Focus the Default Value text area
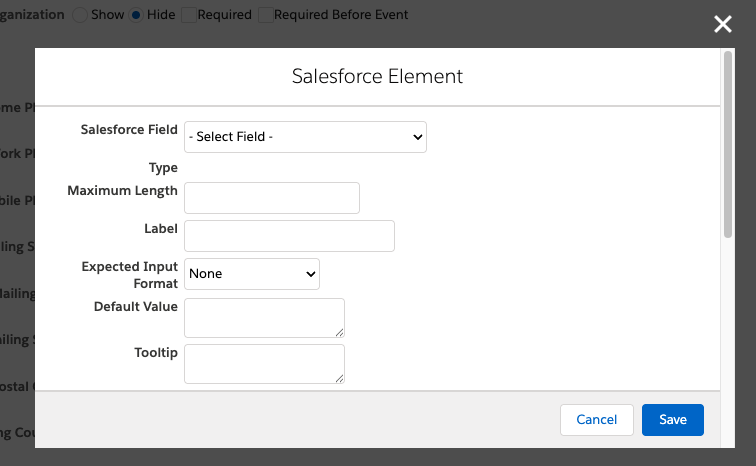The height and width of the screenshot is (466, 756). pyautogui.click(x=264, y=318)
